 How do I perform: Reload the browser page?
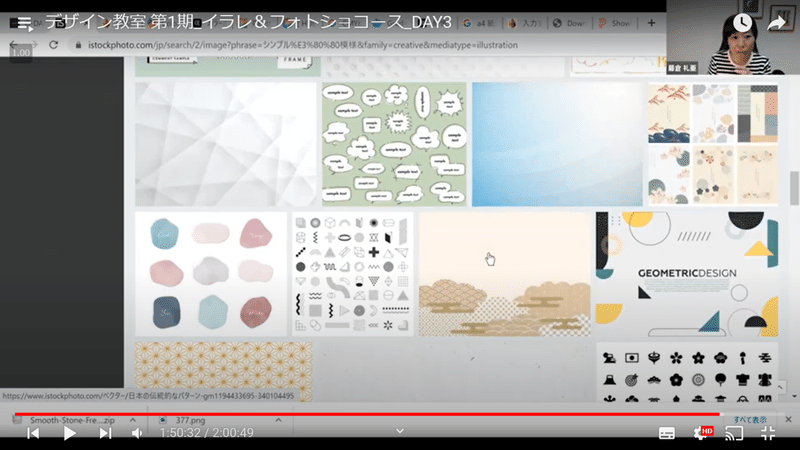(54, 45)
